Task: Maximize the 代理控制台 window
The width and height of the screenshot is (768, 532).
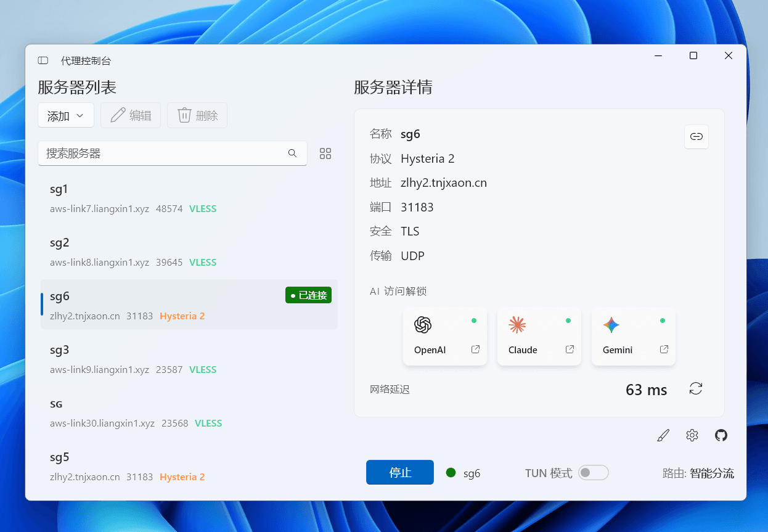Action: pyautogui.click(x=693, y=55)
